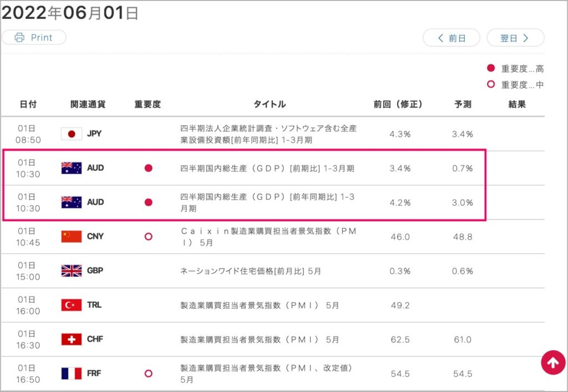Click the red scroll-to-top arrow button
The height and width of the screenshot is (392, 568).
tap(553, 362)
